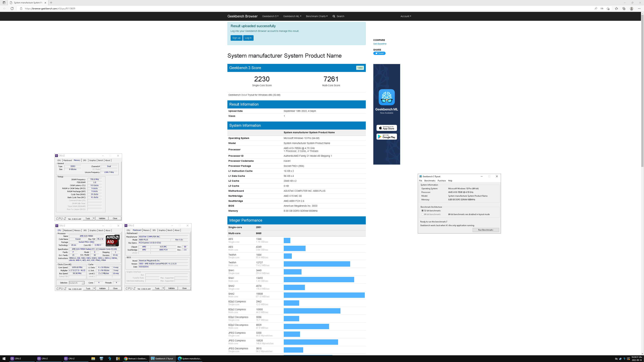Open Tools dropdown arrow in CPU-Z Mainboard window
Screen dimensions: 644x362
[163, 288]
